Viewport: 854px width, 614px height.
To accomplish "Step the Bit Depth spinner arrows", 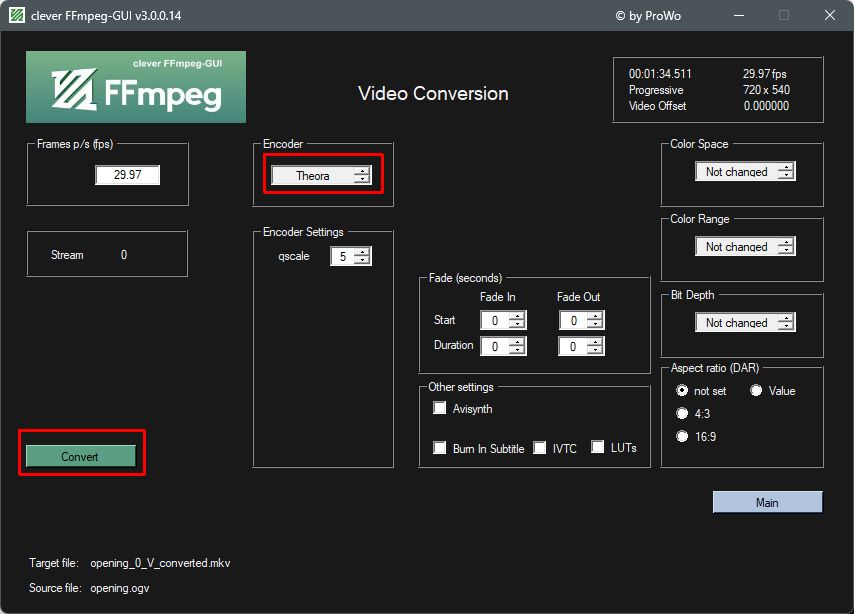I will [786, 323].
